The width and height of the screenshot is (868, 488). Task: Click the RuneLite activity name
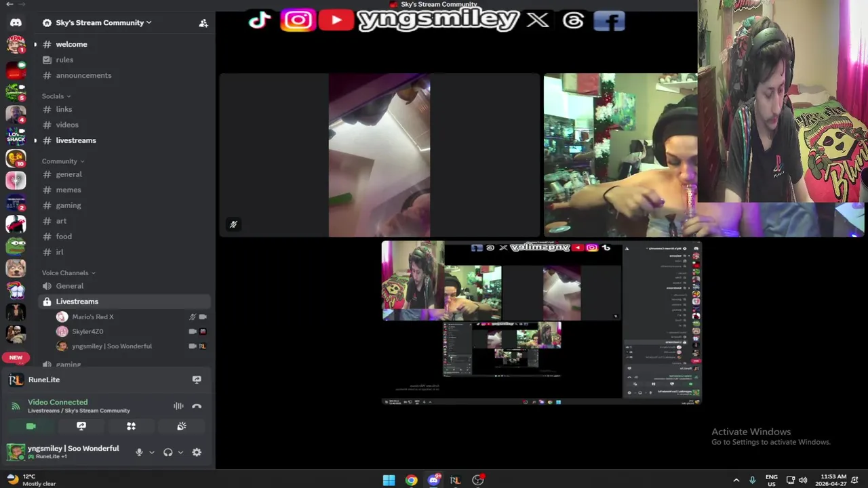[44, 380]
